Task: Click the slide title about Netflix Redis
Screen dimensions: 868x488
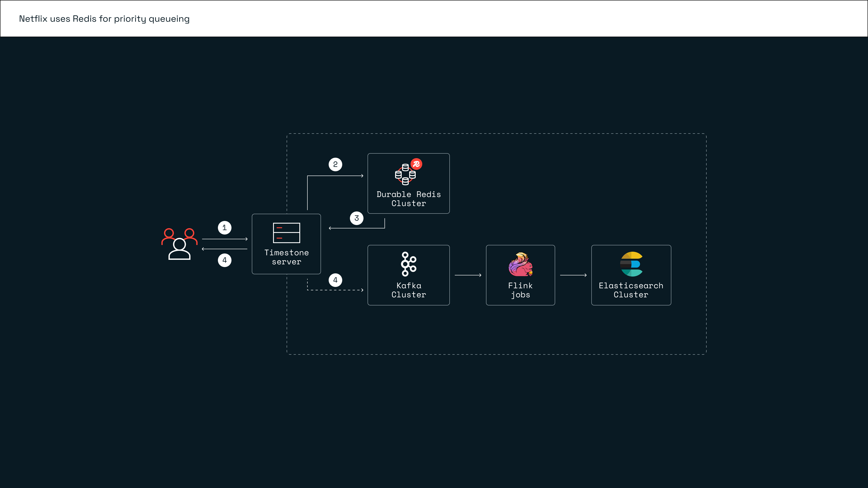Action: [104, 19]
